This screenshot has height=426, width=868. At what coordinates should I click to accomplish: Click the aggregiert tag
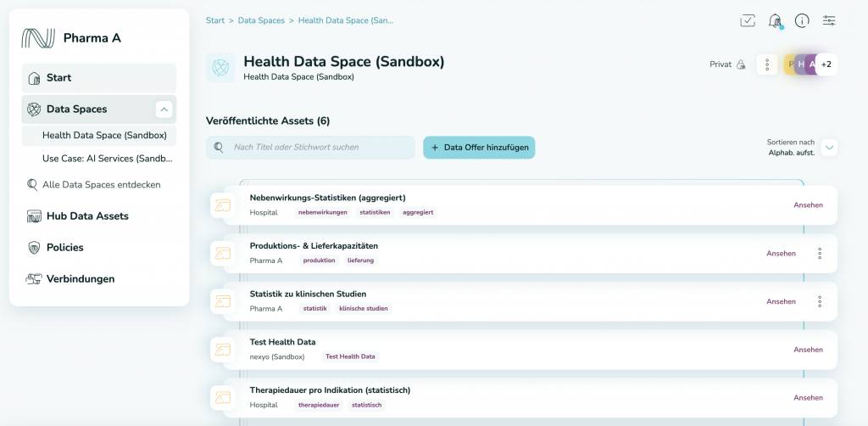coord(418,212)
